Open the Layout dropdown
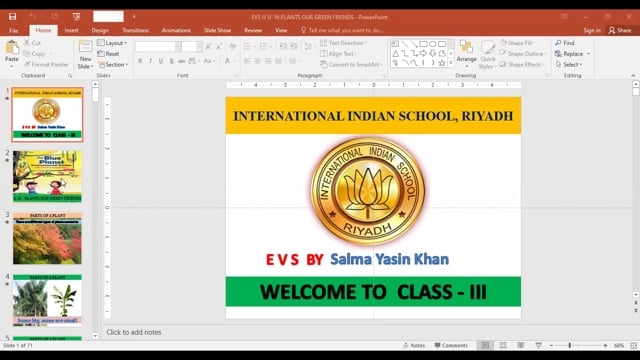Screen dimensions: 640x360 112,43
